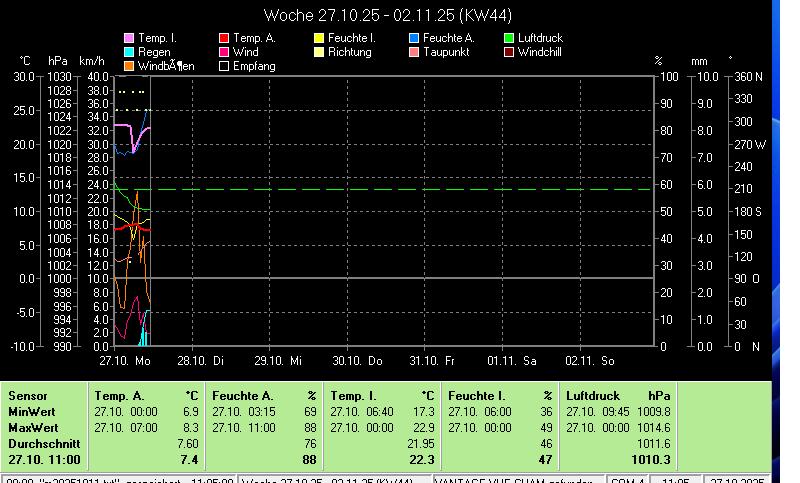The width and height of the screenshot is (800, 483).
Task: Click the Luftdruck hPa column header
Action: [x=618, y=396]
